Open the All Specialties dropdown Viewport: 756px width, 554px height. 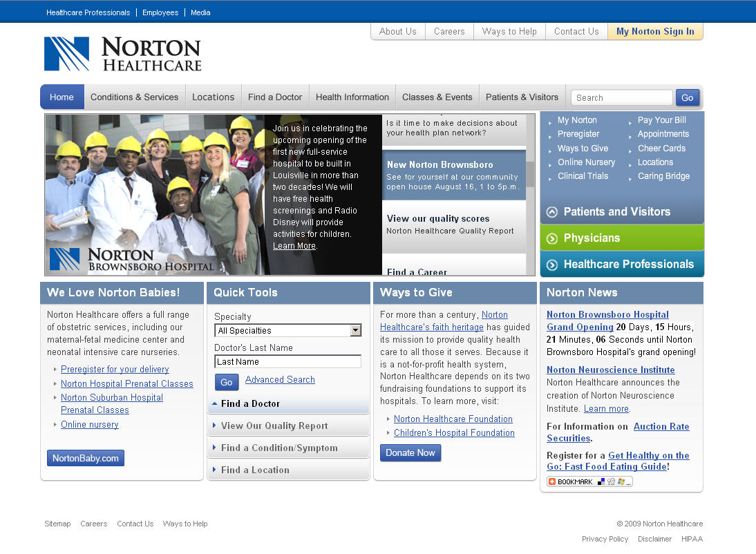pos(288,330)
